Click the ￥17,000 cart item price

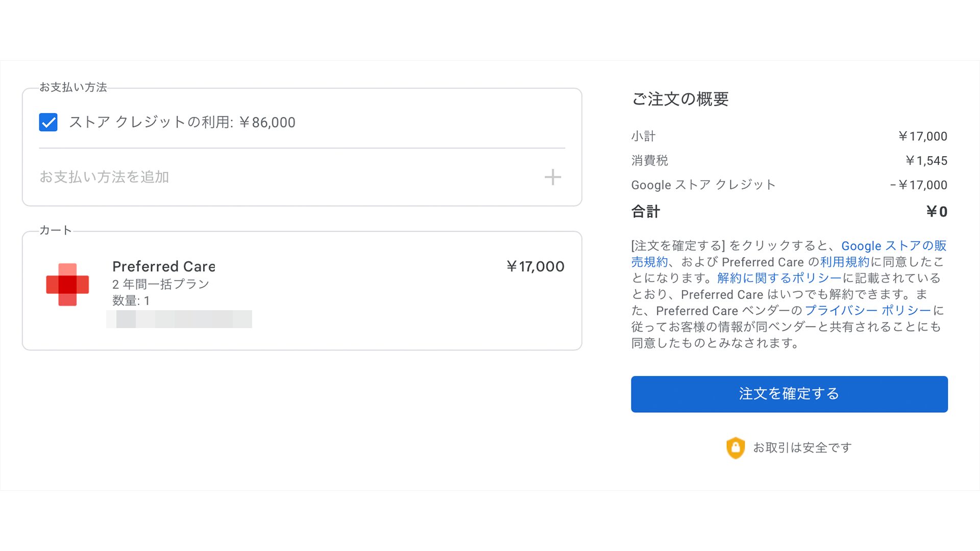click(x=535, y=266)
